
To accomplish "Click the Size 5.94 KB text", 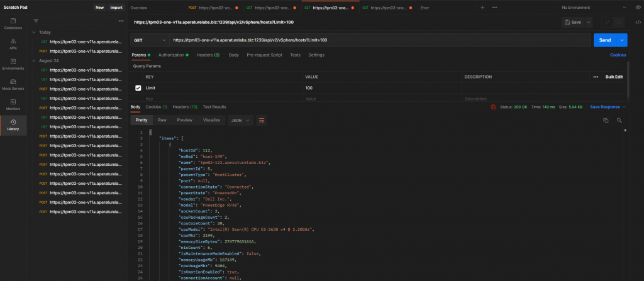I will [571, 107].
